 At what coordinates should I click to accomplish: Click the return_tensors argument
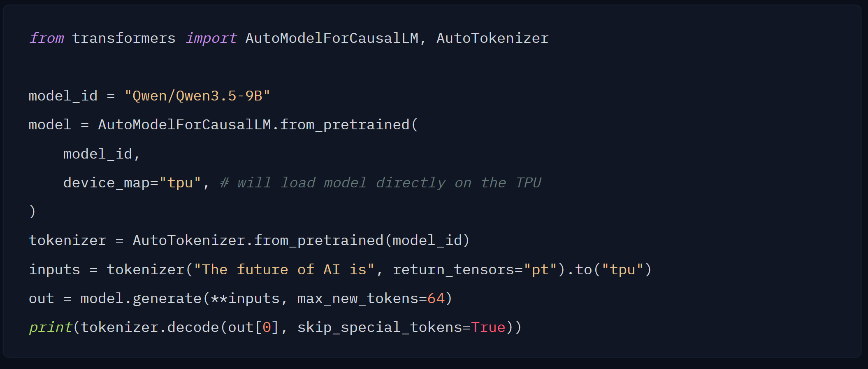tap(453, 270)
